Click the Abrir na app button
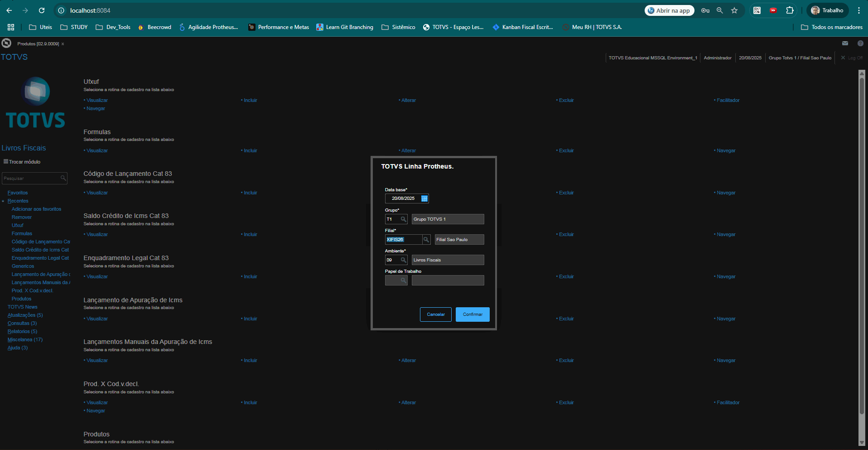Viewport: 868px width, 450px height. (x=670, y=10)
